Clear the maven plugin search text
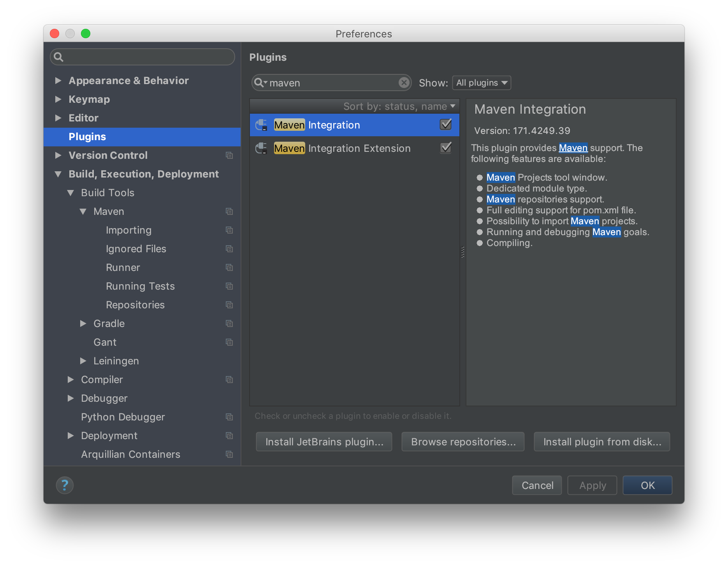 404,83
